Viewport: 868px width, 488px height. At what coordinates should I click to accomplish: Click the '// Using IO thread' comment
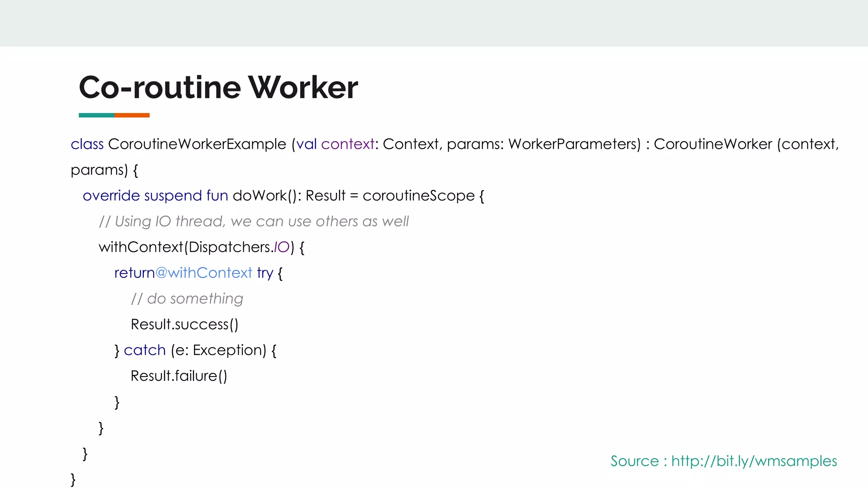254,222
